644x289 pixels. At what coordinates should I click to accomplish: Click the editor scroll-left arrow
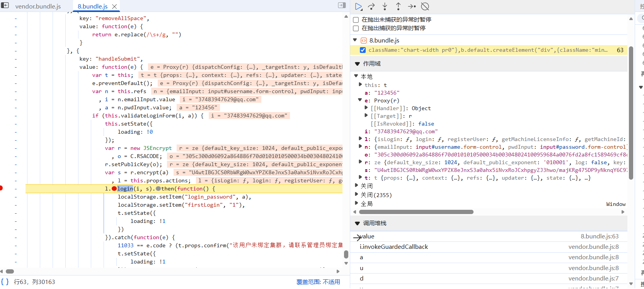point(2,271)
